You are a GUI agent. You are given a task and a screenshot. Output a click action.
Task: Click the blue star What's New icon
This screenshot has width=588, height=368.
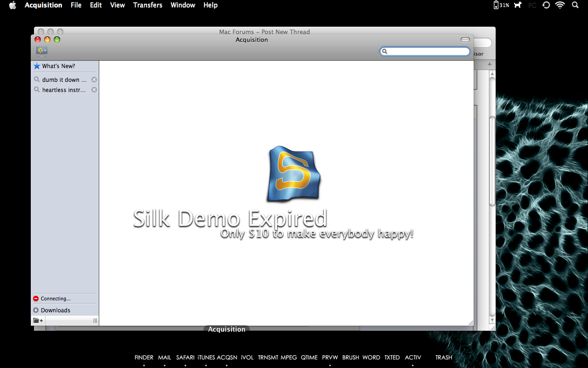[37, 66]
